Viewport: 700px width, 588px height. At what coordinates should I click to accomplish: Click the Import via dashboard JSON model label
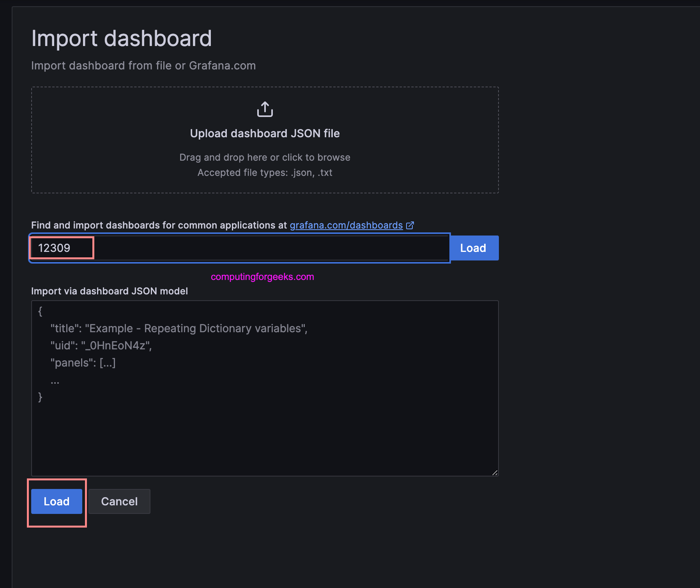pos(110,291)
